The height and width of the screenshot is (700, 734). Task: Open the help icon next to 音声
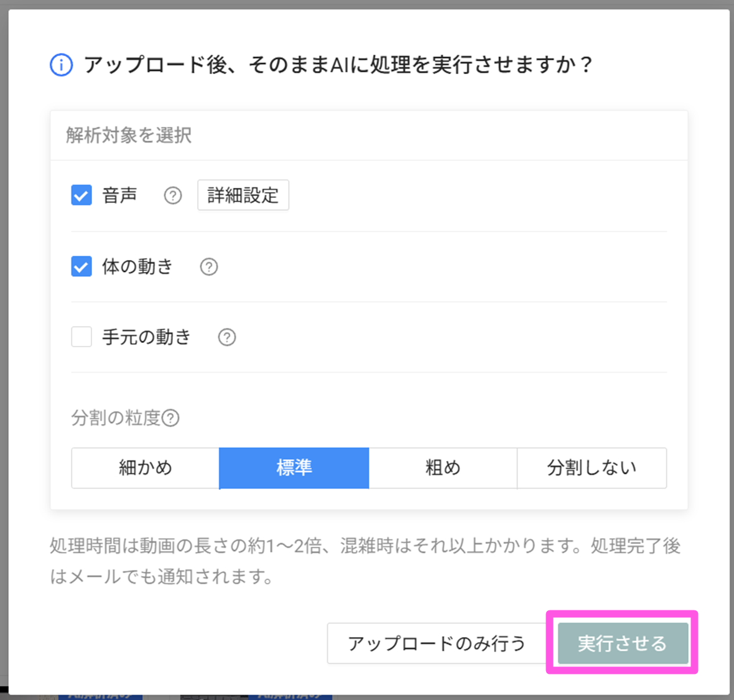173,196
